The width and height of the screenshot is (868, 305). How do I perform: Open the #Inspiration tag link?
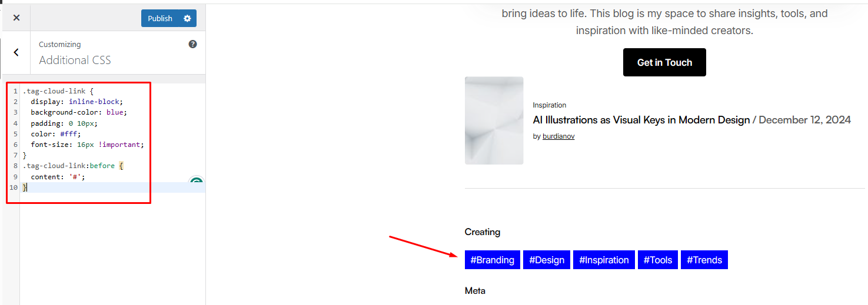tap(604, 260)
